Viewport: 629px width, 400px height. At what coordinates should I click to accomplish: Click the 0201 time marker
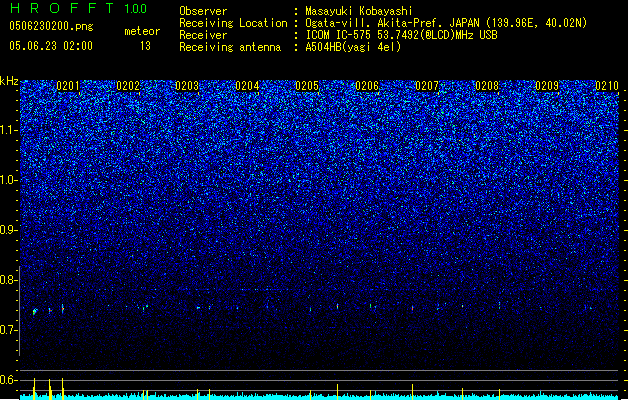click(x=68, y=86)
